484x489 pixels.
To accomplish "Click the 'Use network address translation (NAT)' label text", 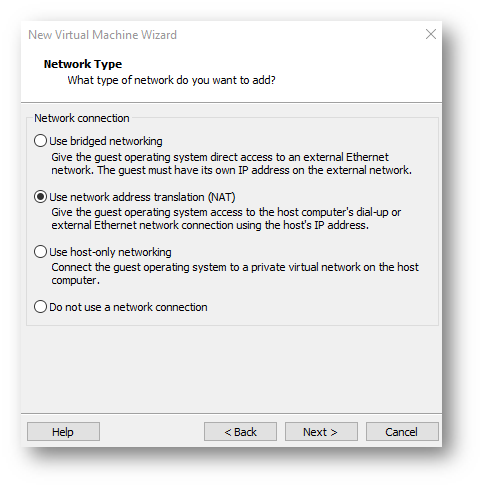I will (x=142, y=197).
